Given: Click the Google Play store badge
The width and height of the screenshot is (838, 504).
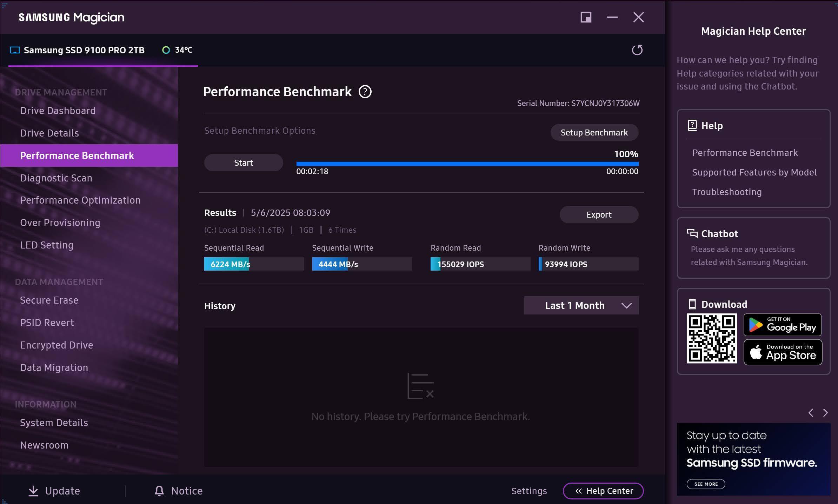Looking at the screenshot, I should [782, 325].
